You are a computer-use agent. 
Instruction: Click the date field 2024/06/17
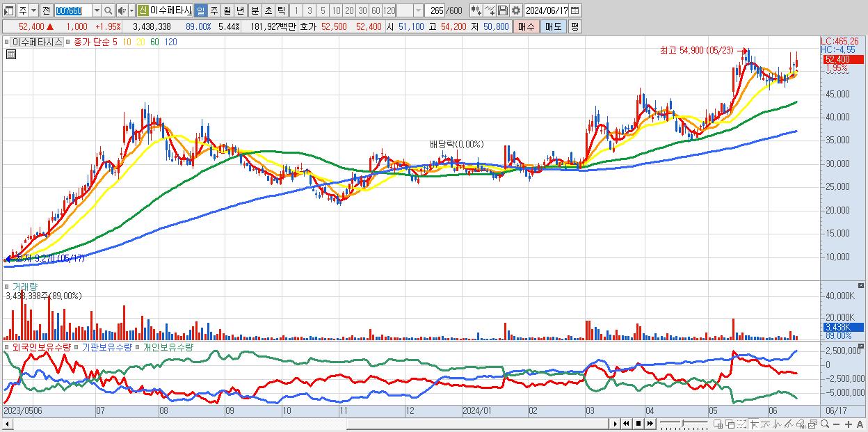547,10
